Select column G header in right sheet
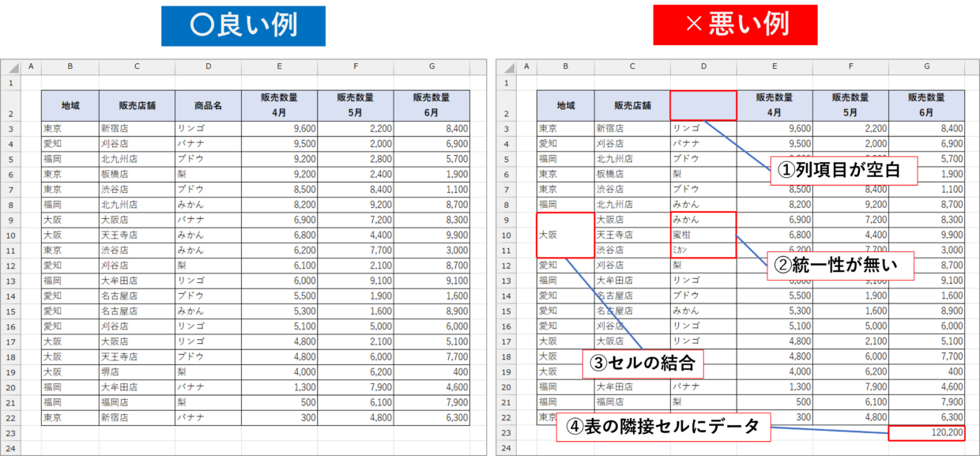 pyautogui.click(x=926, y=67)
